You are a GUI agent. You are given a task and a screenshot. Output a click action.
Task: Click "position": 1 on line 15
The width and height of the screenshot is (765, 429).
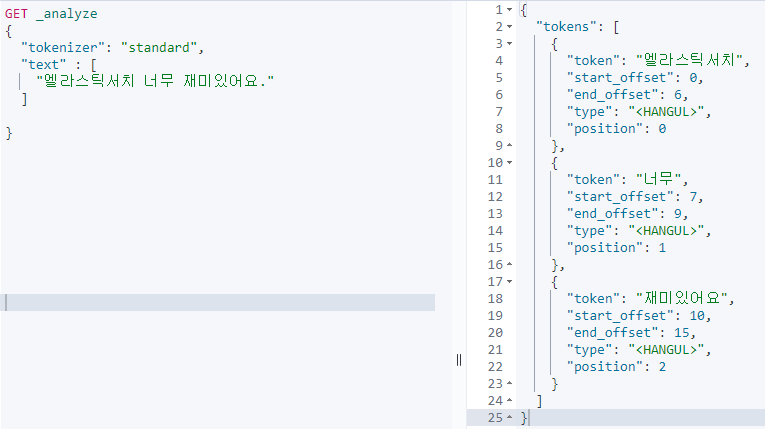coord(616,248)
